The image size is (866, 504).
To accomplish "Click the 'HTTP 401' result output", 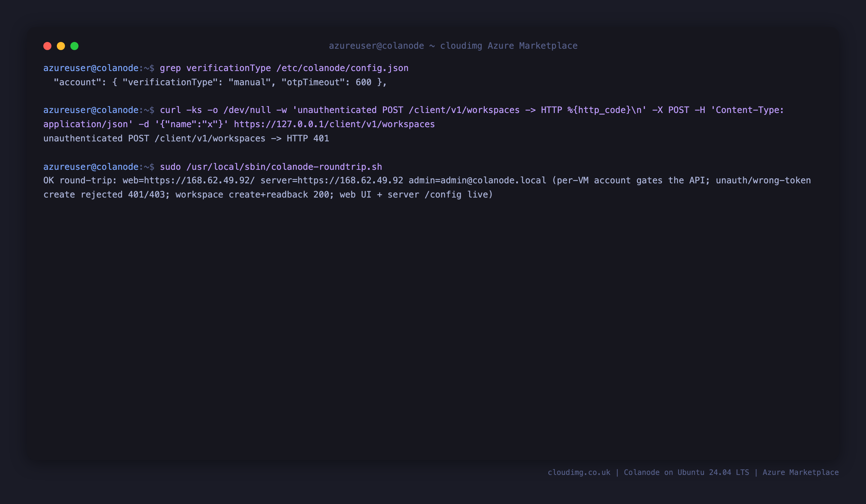I will point(308,138).
